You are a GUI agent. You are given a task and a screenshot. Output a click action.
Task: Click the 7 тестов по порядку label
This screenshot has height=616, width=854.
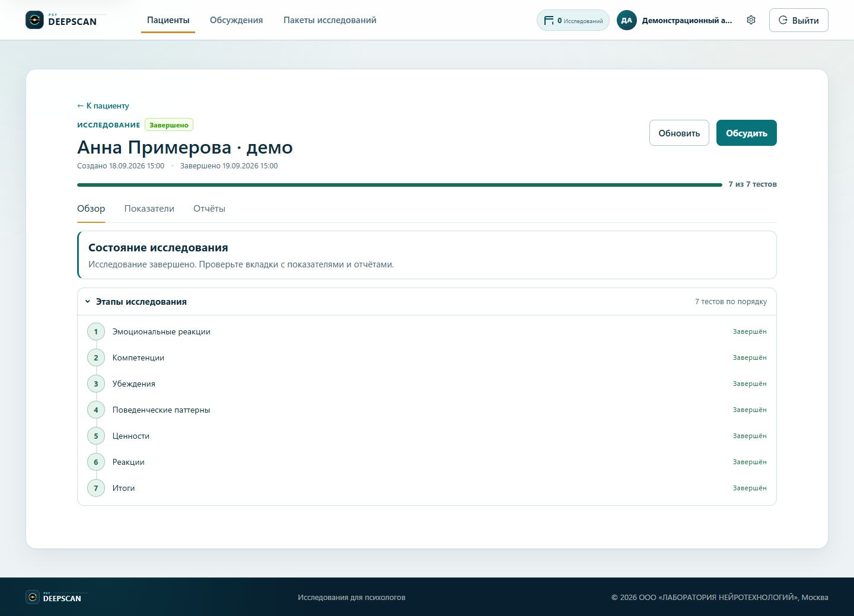(731, 302)
